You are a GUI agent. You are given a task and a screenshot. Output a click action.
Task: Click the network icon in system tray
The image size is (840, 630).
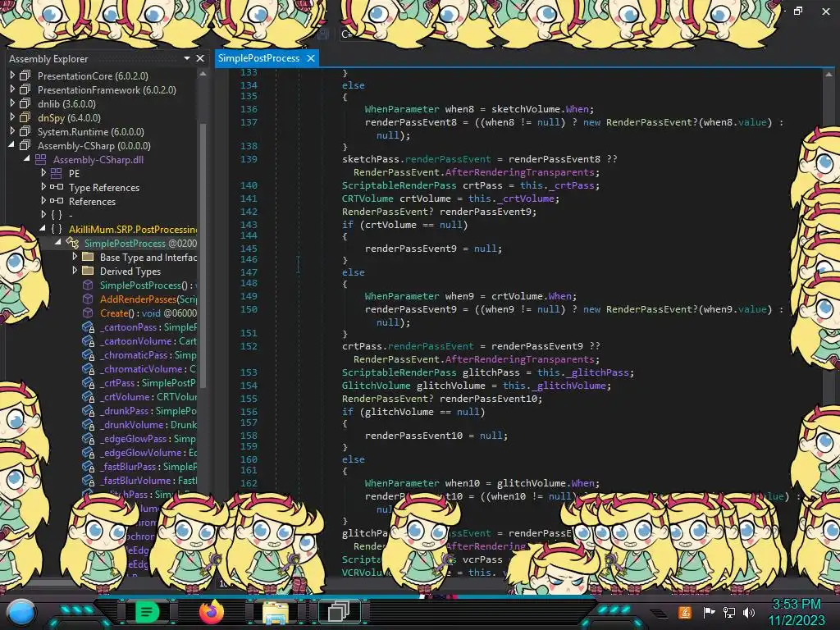[729, 612]
